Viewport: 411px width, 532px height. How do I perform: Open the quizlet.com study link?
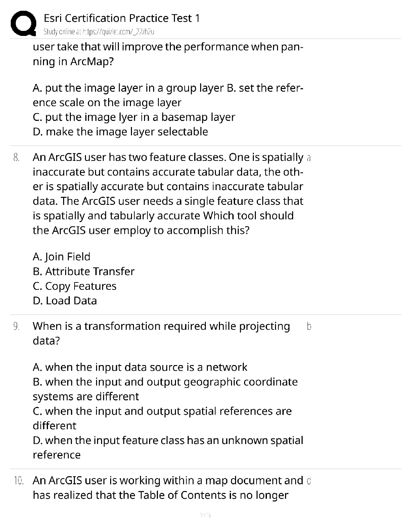click(x=99, y=32)
